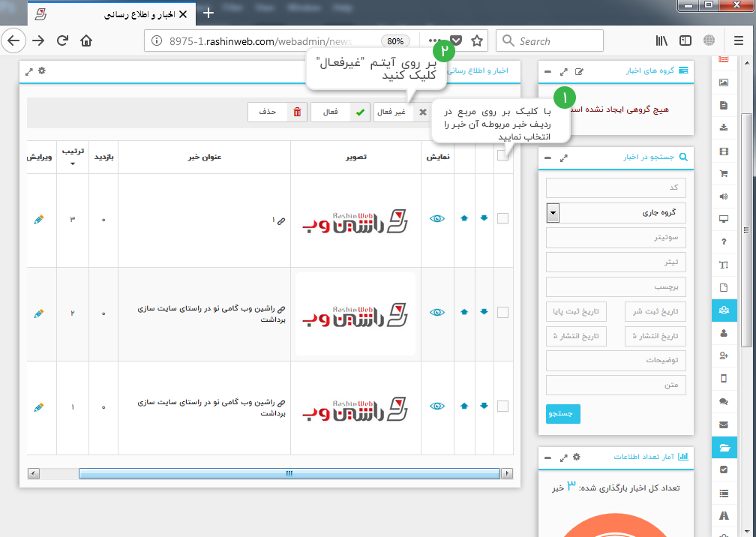Go to Firefox home page
The height and width of the screenshot is (537, 756).
point(86,40)
